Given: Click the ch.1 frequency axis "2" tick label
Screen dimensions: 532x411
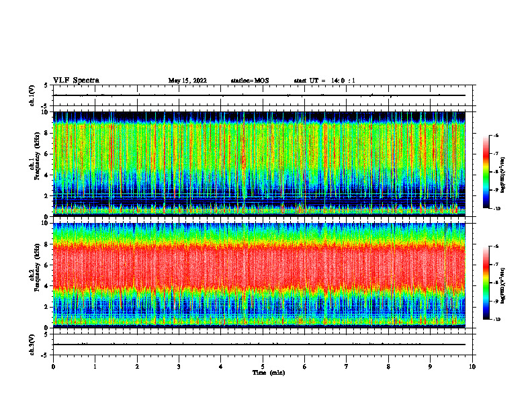Looking at the screenshot, I should click(x=46, y=196).
